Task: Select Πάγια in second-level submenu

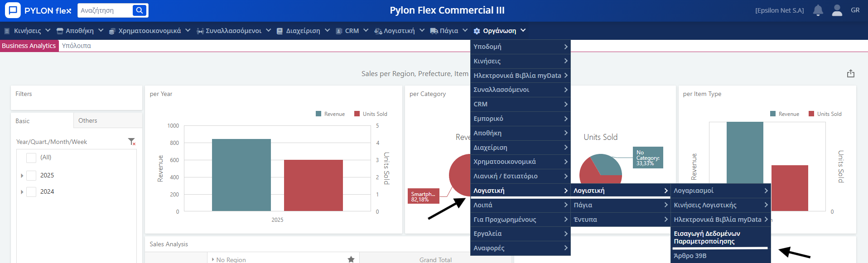Action: pos(621,205)
